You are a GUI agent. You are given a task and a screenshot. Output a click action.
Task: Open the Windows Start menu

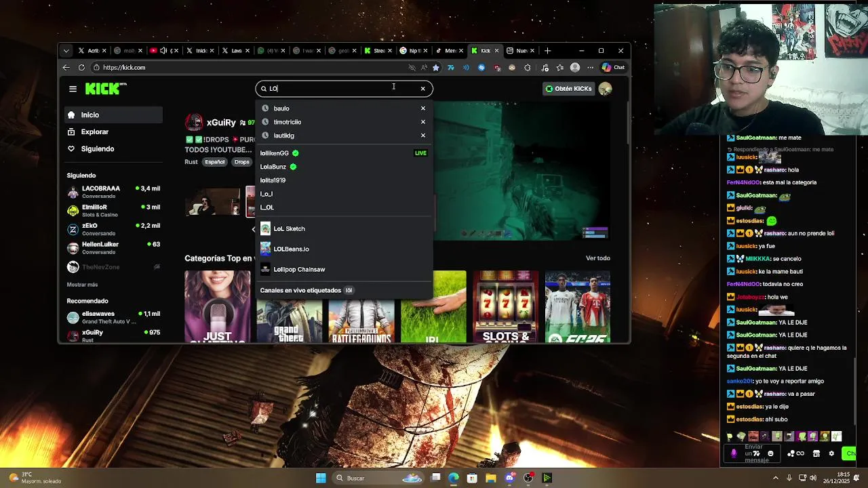tap(321, 479)
